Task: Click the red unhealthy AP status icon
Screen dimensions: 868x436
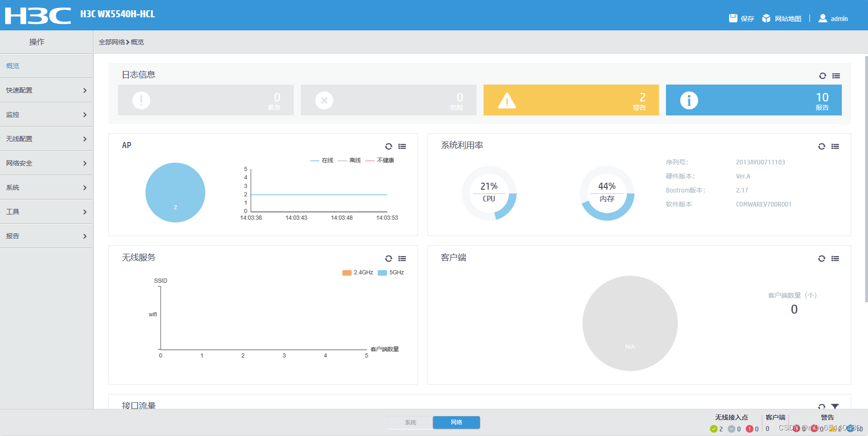Action: pos(750,429)
